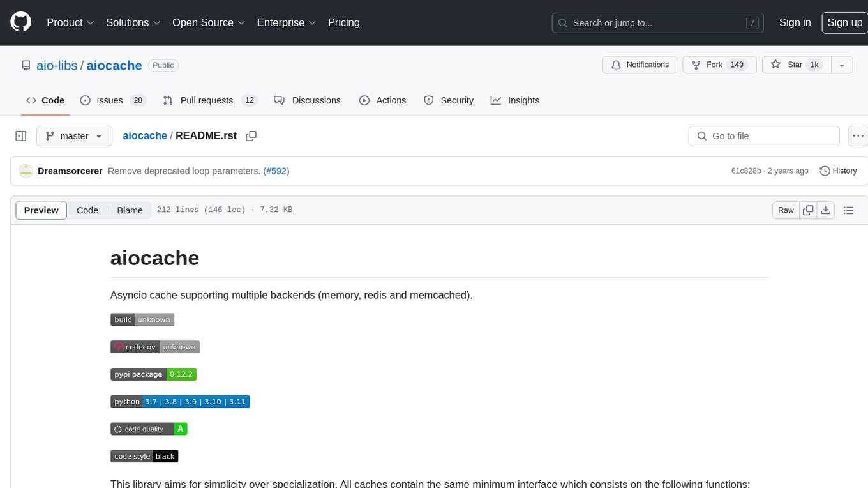Image resolution: width=868 pixels, height=488 pixels.
Task: Select the Blame view toggle
Action: click(130, 210)
